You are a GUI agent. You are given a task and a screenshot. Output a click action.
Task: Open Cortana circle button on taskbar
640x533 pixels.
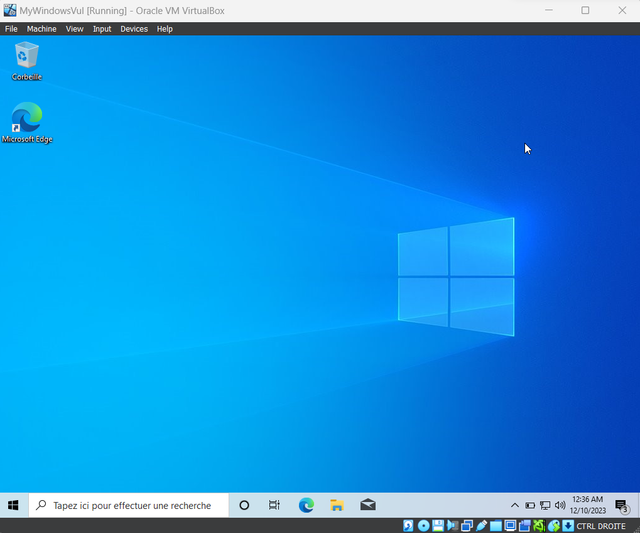click(x=244, y=505)
